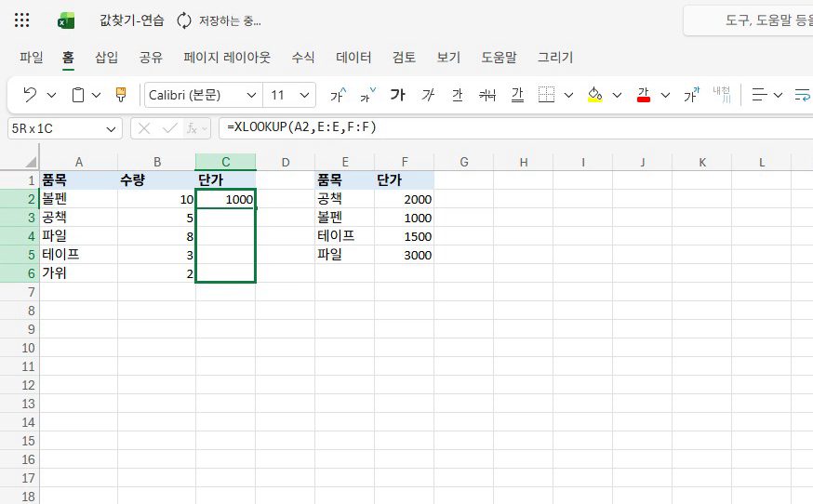The width and height of the screenshot is (813, 504).
Task: Open the 공유 tab
Action: point(151,57)
